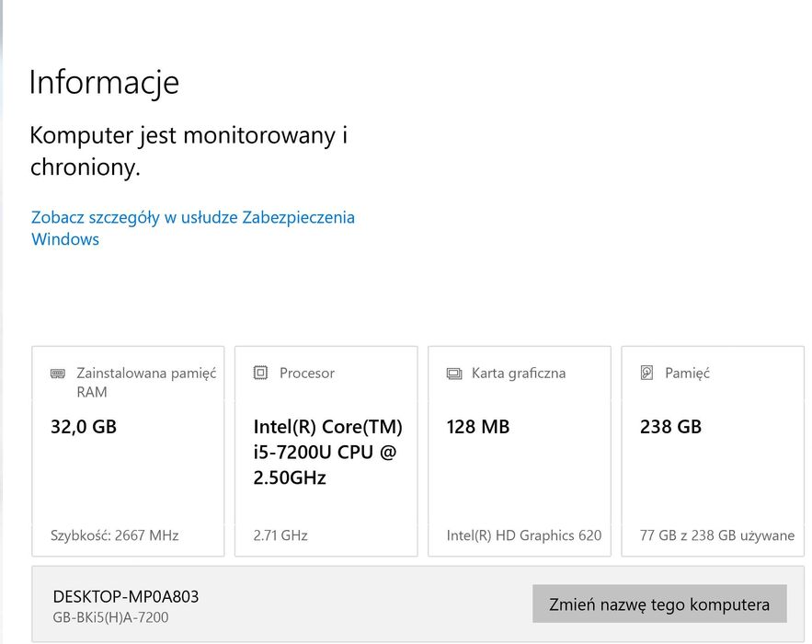The image size is (812, 644).
Task: Click the 'Intel(R) HD Graphics 620' label
Action: coord(523,535)
